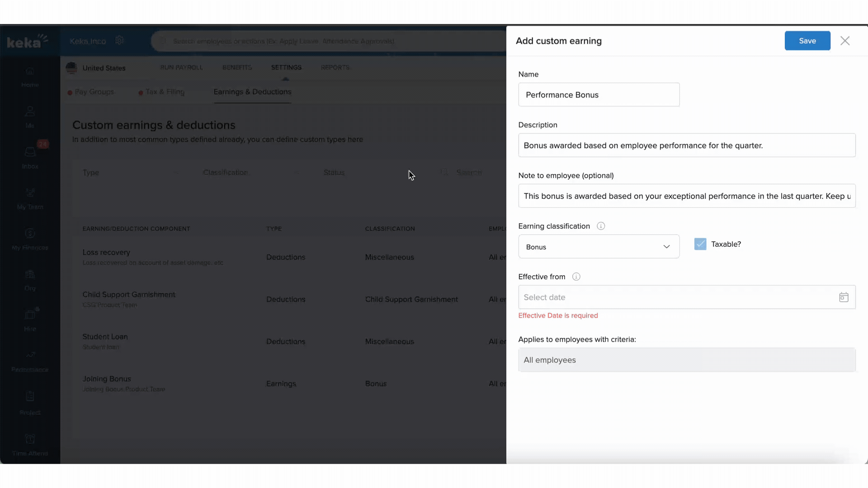Open Inbox from the sidebar
The image size is (868, 488).
tap(30, 157)
